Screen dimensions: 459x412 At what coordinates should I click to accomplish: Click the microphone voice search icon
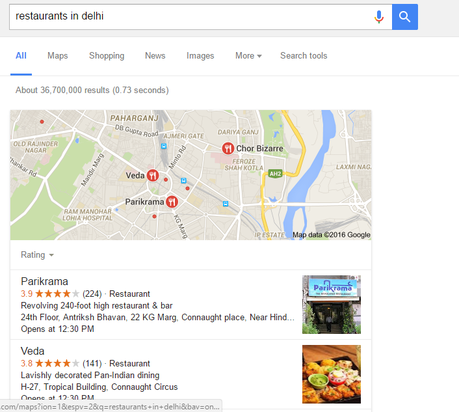pyautogui.click(x=379, y=17)
